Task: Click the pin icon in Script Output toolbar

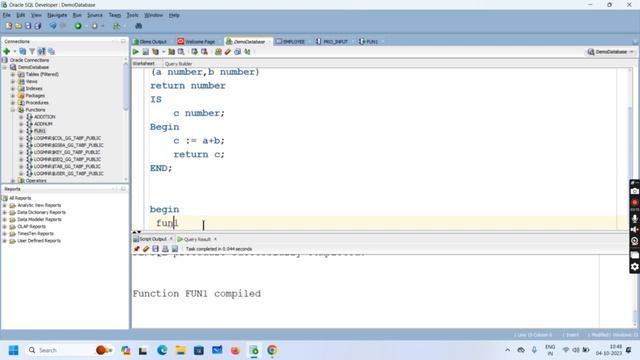Action: 136,249
